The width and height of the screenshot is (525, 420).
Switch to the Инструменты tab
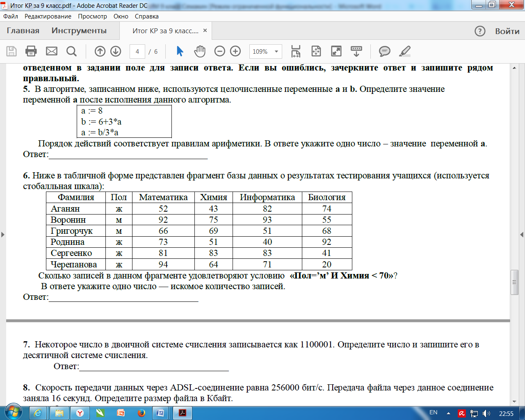[79, 31]
